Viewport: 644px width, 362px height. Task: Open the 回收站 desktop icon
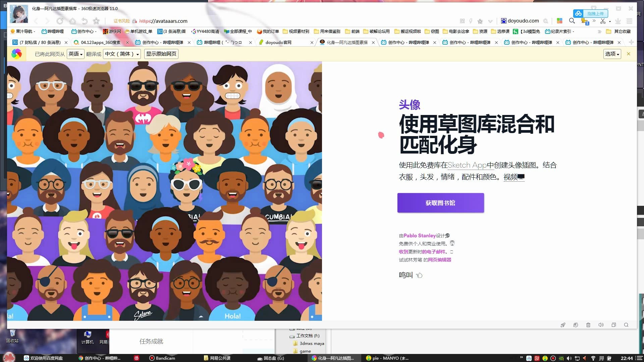12,336
